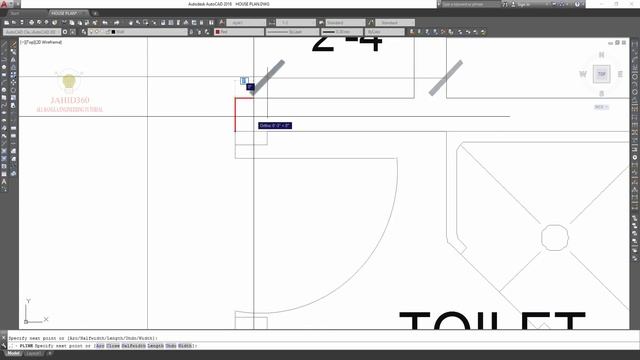640x360 pixels.
Task: Click the Save icon in Standard toolbar
Action: click(x=22, y=22)
